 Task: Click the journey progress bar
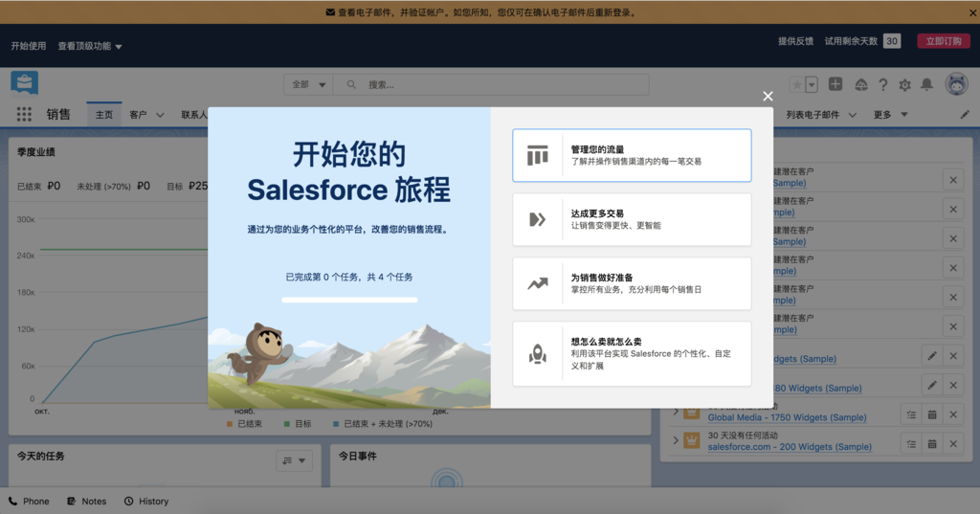349,301
